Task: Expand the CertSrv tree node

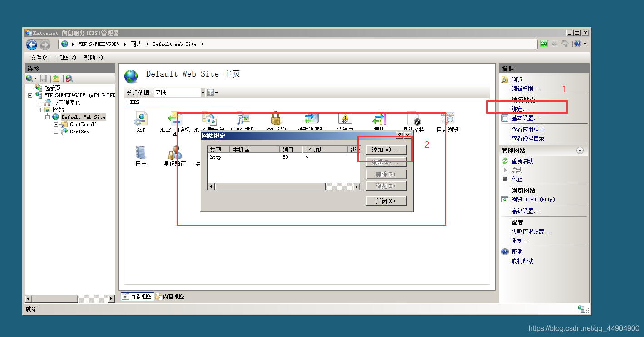Action: (56, 132)
